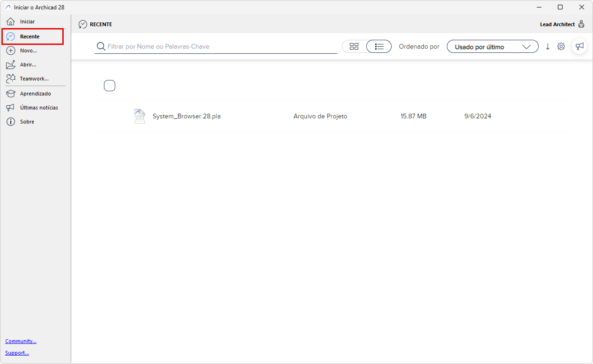The image size is (593, 364).
Task: Click the Archicad logo in title bar
Action: pos(7,7)
